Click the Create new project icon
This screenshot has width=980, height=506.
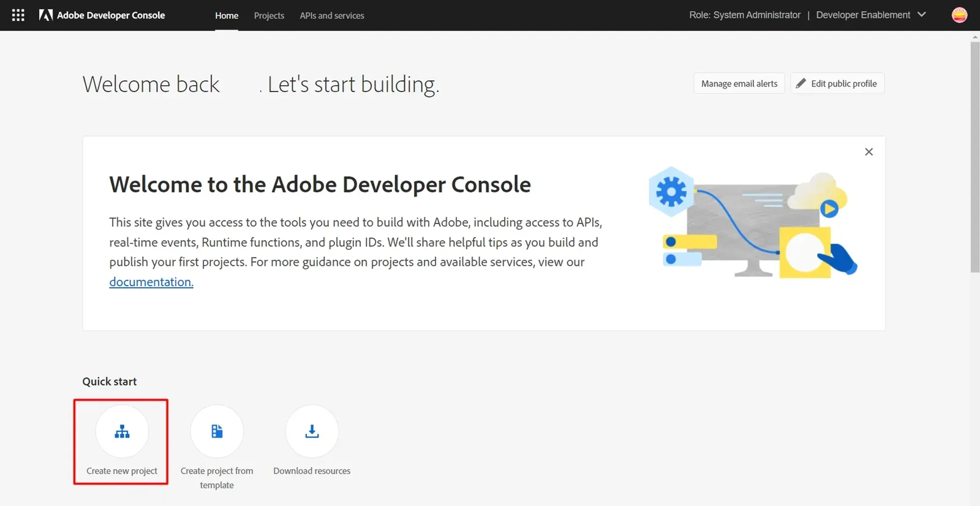(x=122, y=431)
